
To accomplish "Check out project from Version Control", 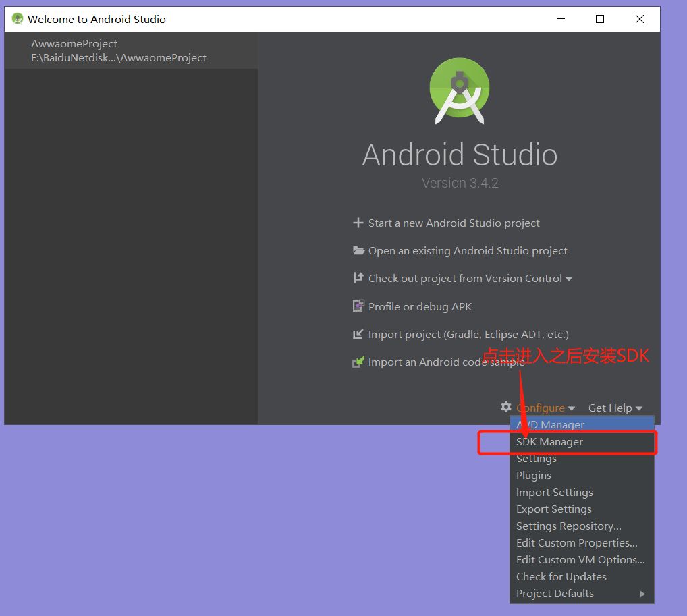I will 465,278.
